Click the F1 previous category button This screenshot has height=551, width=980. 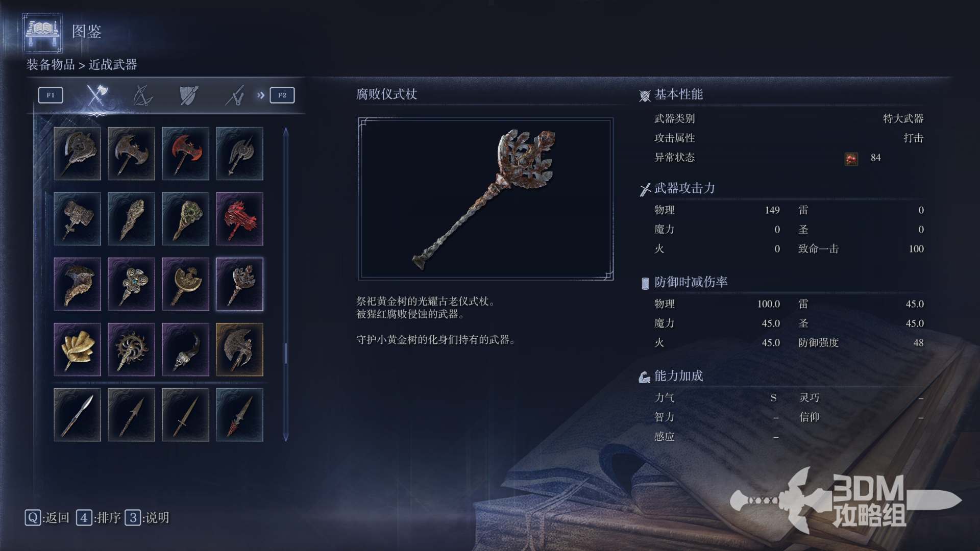[51, 95]
